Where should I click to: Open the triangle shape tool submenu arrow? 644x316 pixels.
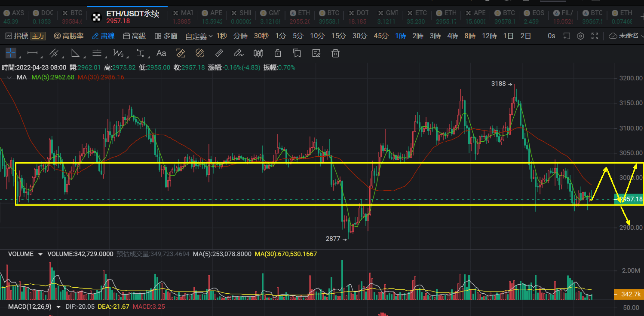pos(85,57)
